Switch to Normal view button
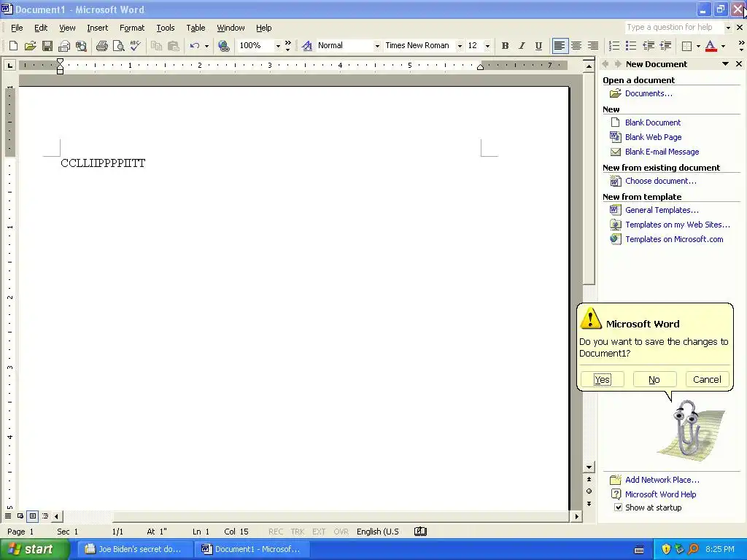 pyautogui.click(x=8, y=516)
